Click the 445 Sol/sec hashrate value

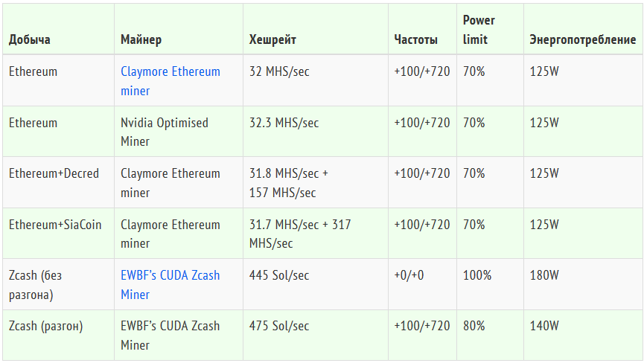(278, 275)
